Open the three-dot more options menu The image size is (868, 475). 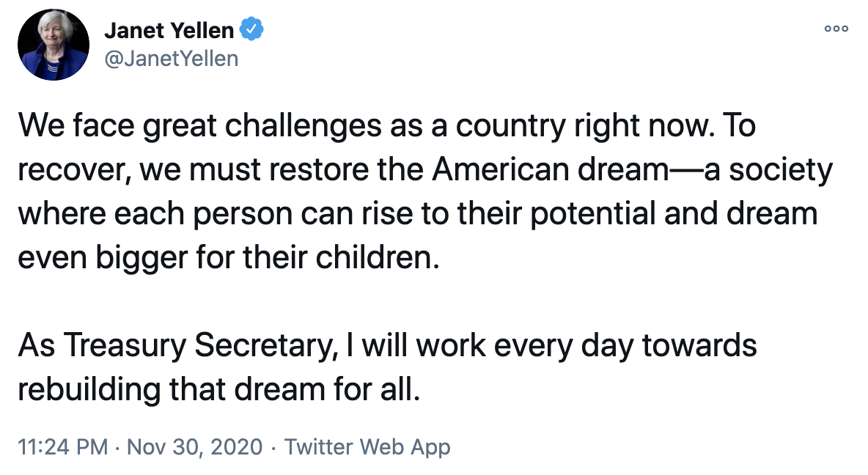836,29
